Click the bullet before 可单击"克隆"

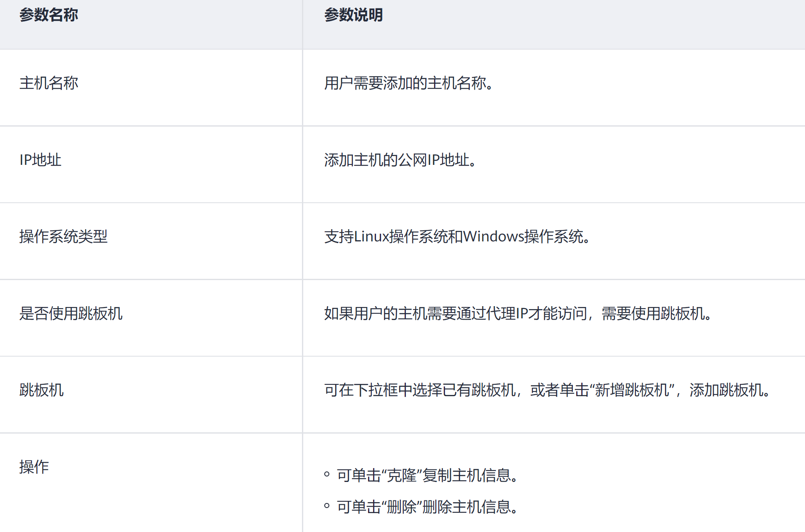pyautogui.click(x=327, y=474)
